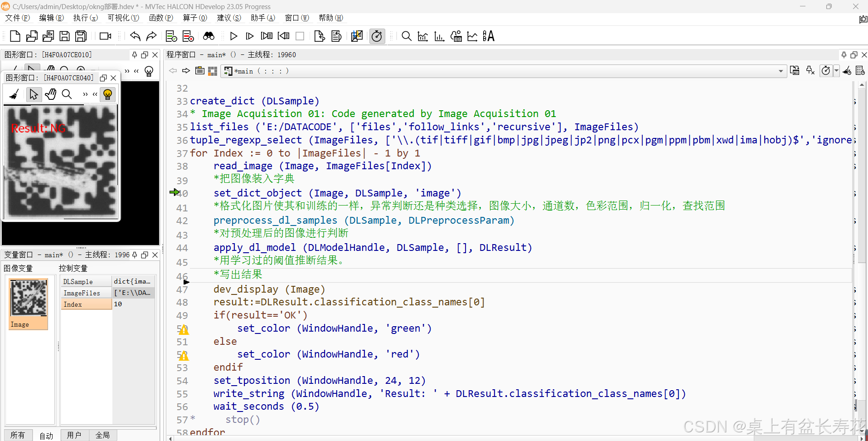Deactivate selected lines with red-x icon
This screenshot has height=441, width=868.
tap(188, 36)
